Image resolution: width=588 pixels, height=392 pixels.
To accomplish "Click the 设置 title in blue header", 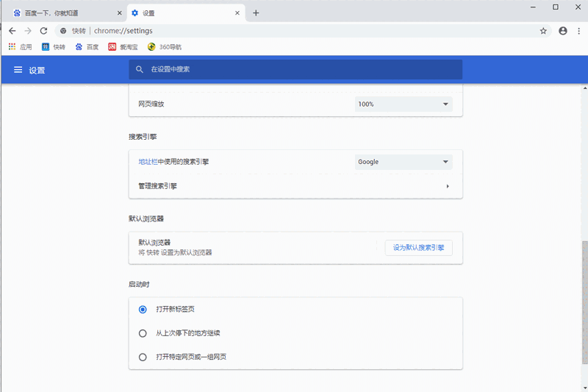I will click(x=37, y=70).
